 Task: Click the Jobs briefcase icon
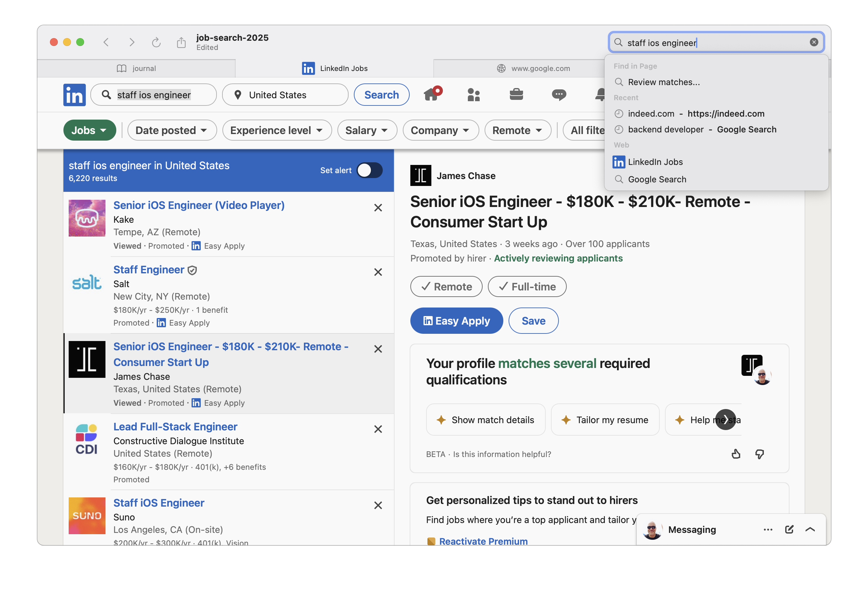coord(516,95)
